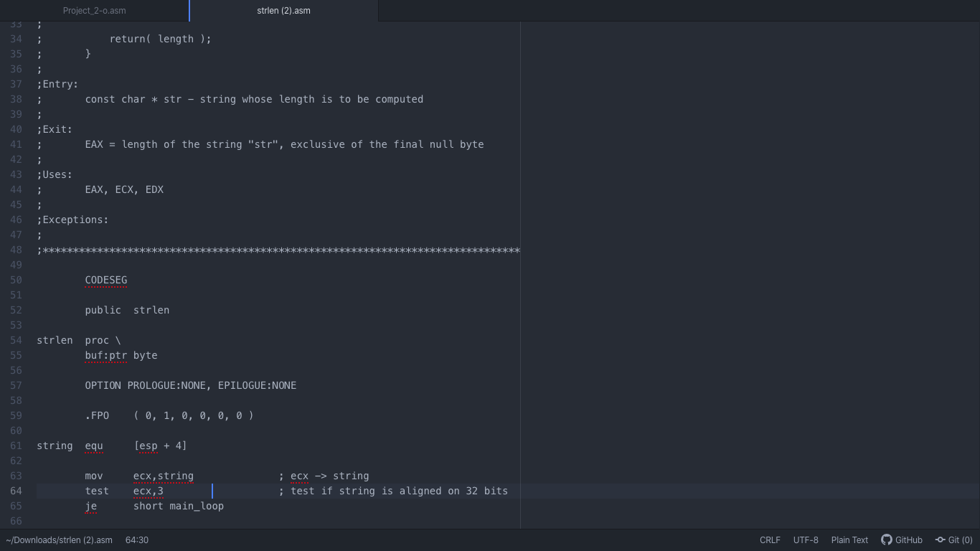The width and height of the screenshot is (980, 551).
Task: Open GitHub panel via the octocat icon
Action: [x=902, y=540]
